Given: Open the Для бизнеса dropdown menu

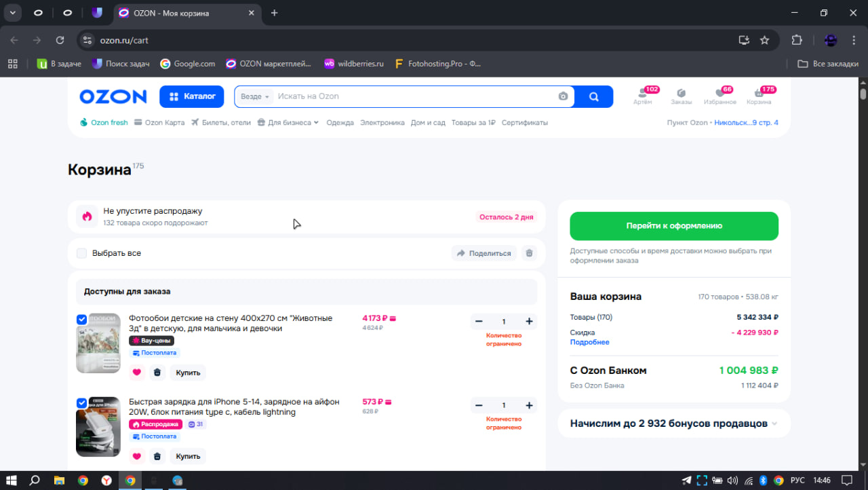Looking at the screenshot, I should click(288, 123).
